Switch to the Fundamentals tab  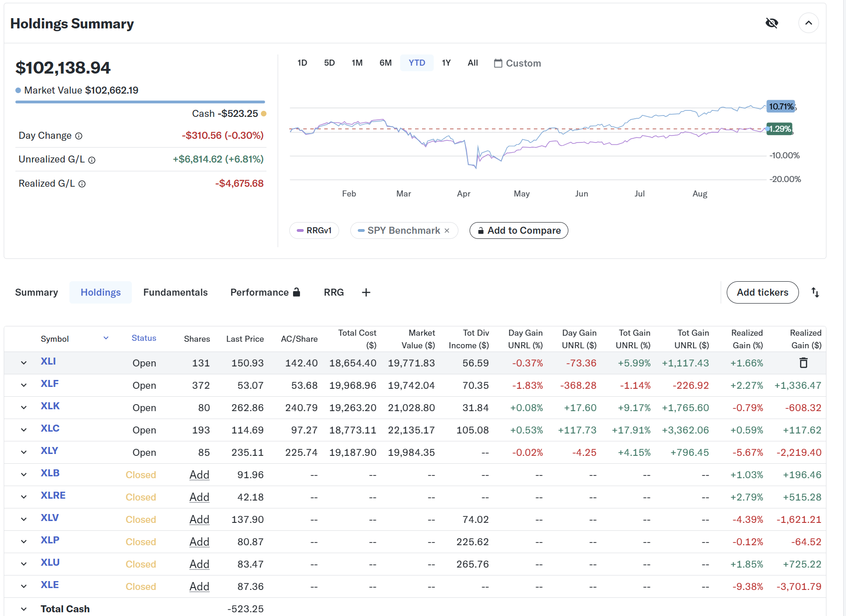pyautogui.click(x=175, y=292)
